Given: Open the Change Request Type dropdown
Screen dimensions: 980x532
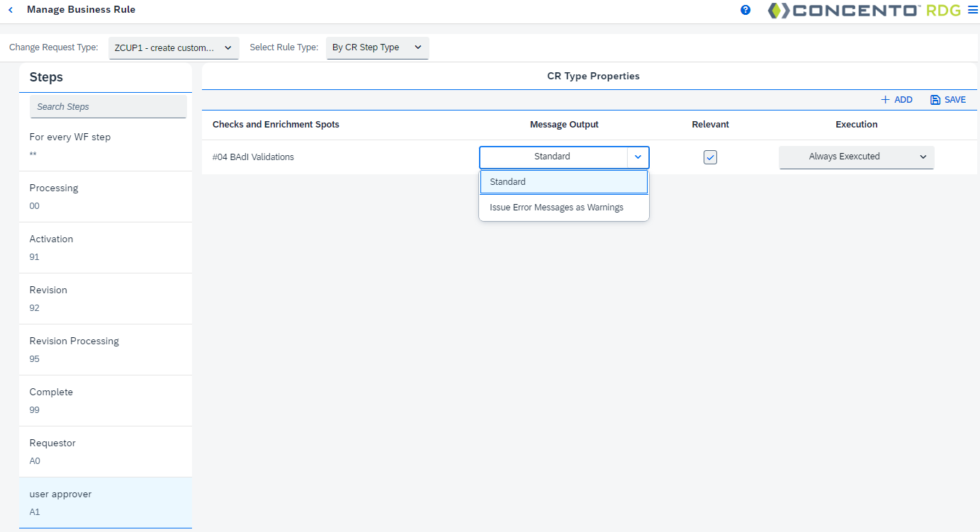Looking at the screenshot, I should click(173, 48).
